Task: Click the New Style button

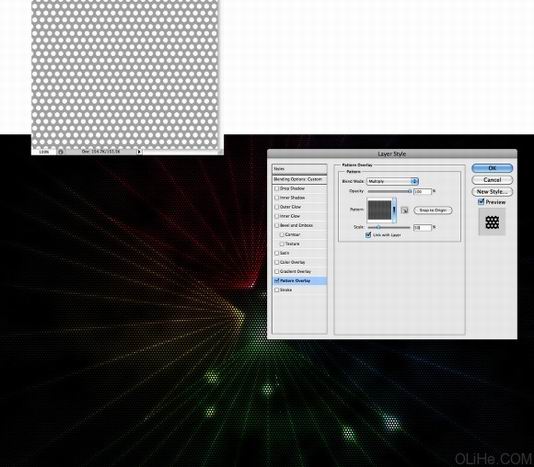Action: click(x=492, y=191)
